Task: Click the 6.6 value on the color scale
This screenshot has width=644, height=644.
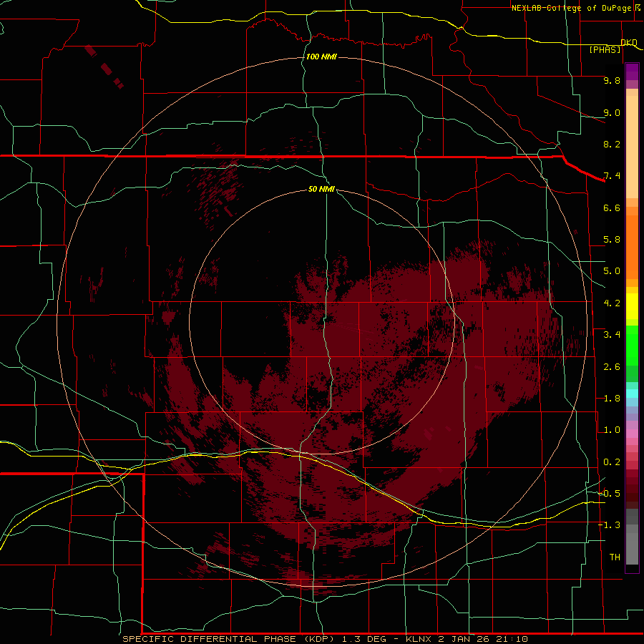Action: [612, 208]
